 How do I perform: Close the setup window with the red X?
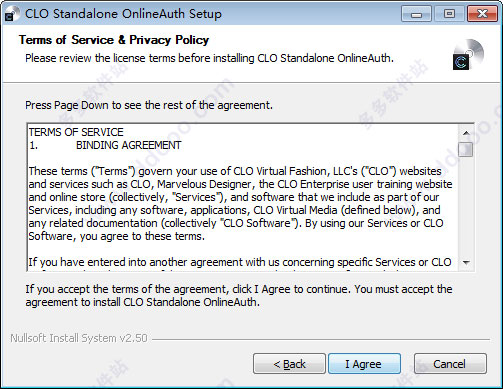[482, 14]
